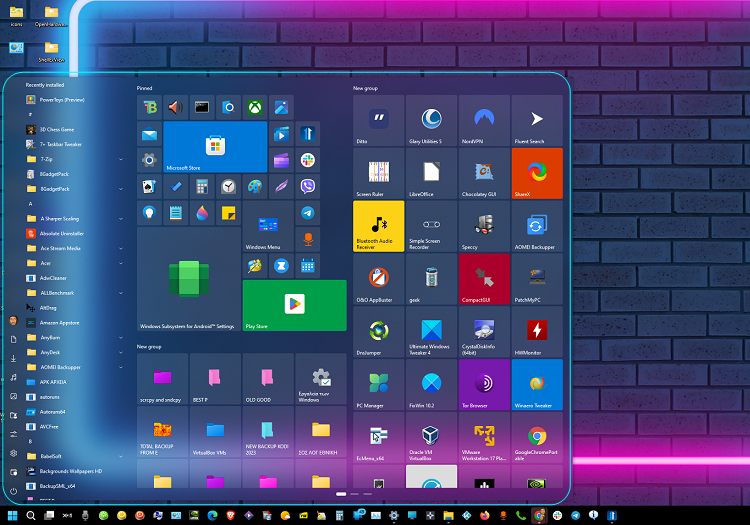This screenshot has width=750, height=525.
Task: Click the taskbar Search magnifier
Action: point(31,515)
